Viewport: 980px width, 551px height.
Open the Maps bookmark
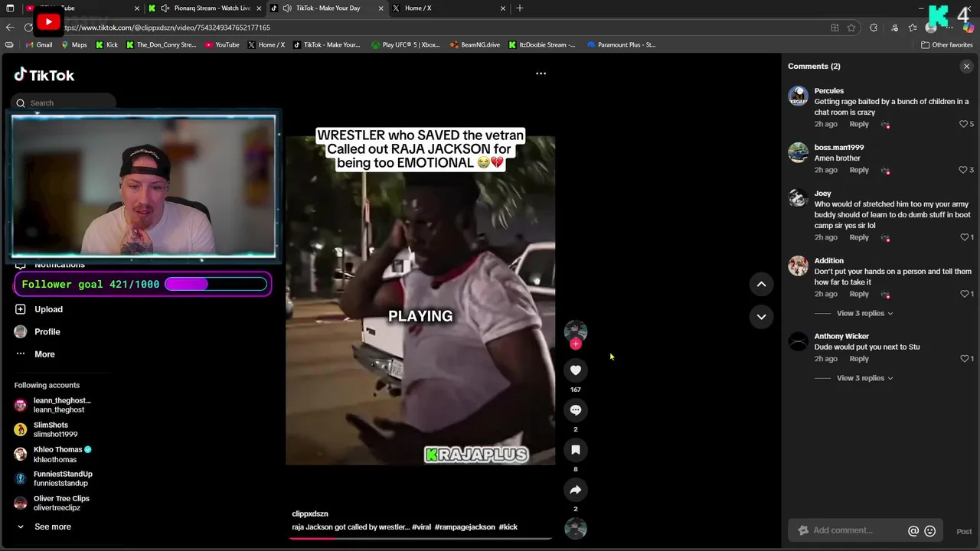pyautogui.click(x=74, y=45)
